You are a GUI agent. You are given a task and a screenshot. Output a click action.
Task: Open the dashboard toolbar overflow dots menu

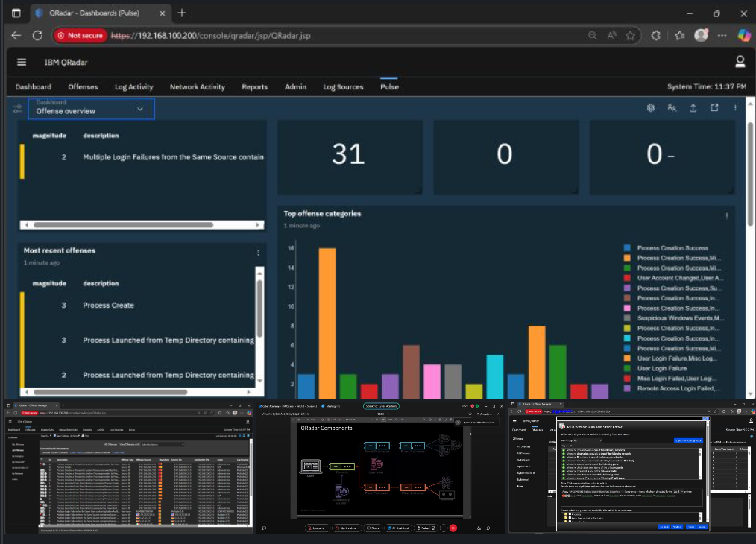[x=735, y=108]
